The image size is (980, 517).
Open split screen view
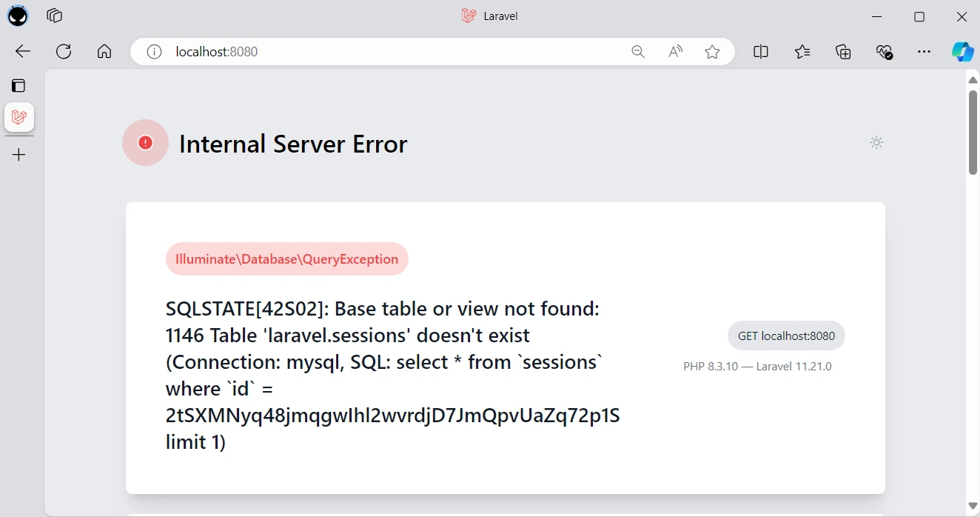[x=760, y=51]
